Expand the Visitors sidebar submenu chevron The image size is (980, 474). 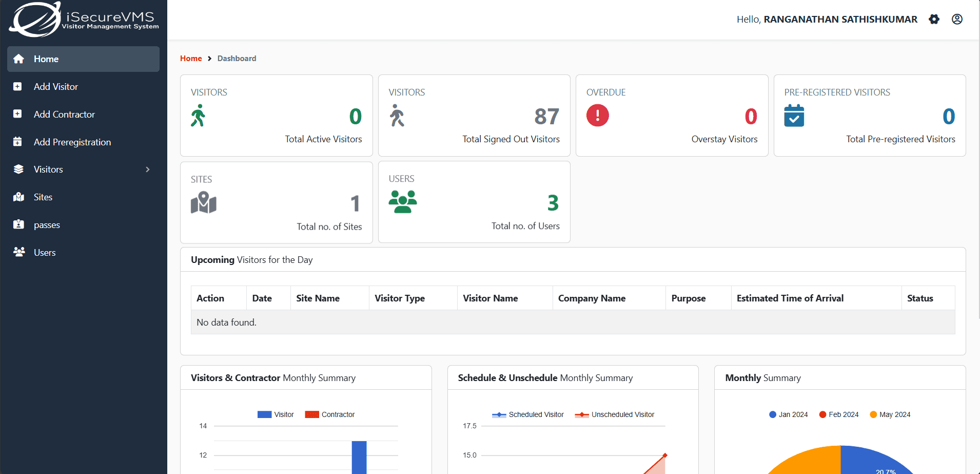click(148, 169)
